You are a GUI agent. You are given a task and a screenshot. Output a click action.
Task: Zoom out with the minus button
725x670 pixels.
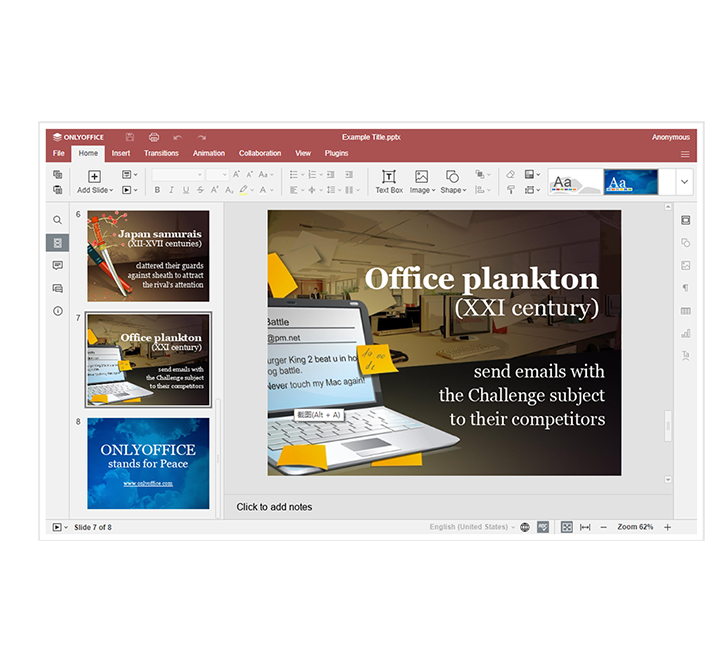pos(603,527)
